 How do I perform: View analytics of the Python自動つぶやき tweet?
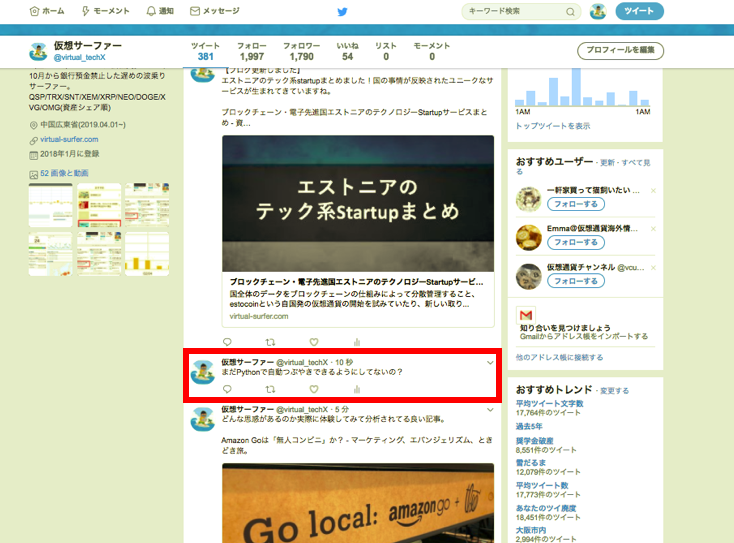(x=357, y=389)
